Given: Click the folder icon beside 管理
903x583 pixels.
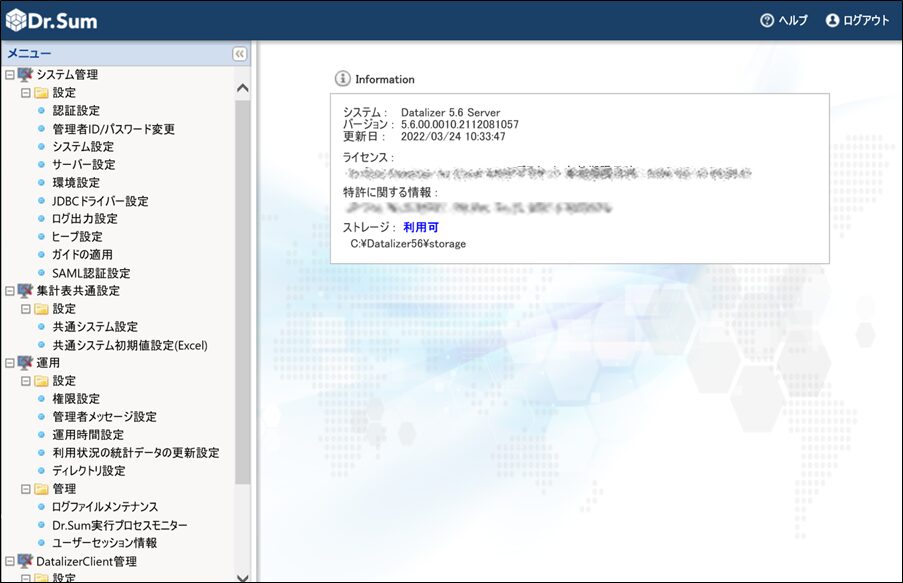Looking at the screenshot, I should pos(42,489).
